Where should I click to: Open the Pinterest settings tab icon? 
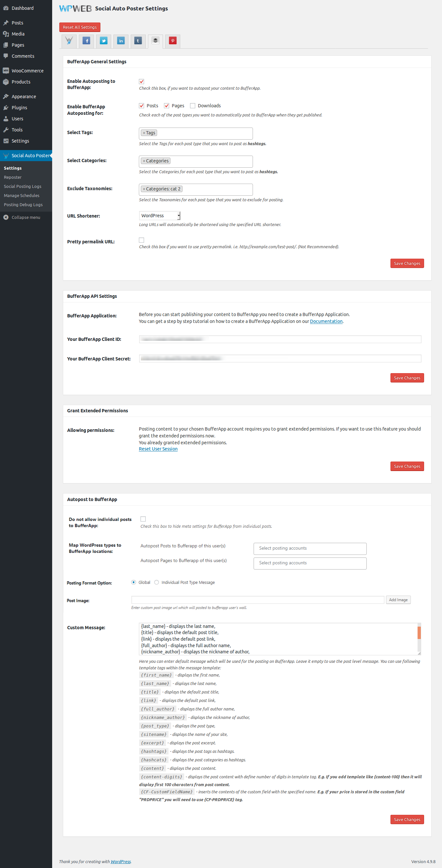pyautogui.click(x=172, y=41)
